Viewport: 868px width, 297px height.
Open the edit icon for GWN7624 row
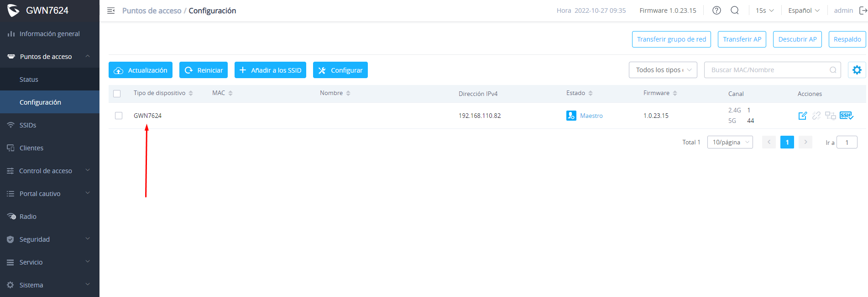[x=803, y=116]
